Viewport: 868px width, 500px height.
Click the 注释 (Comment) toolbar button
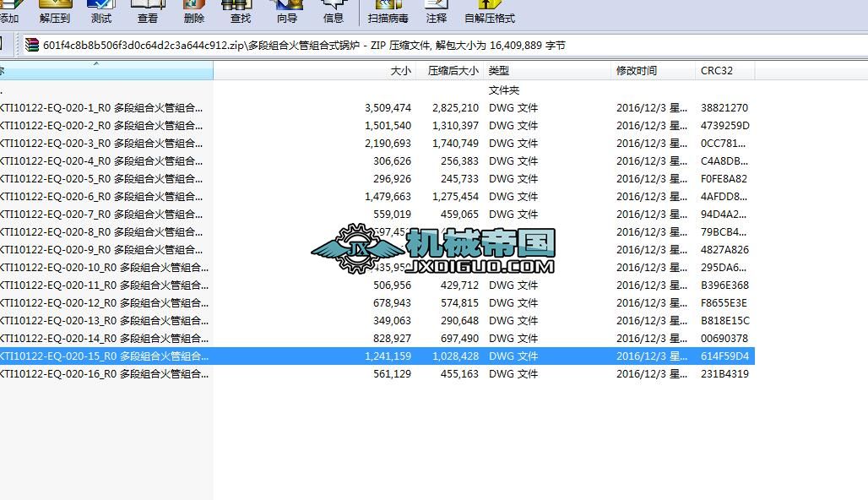click(437, 12)
